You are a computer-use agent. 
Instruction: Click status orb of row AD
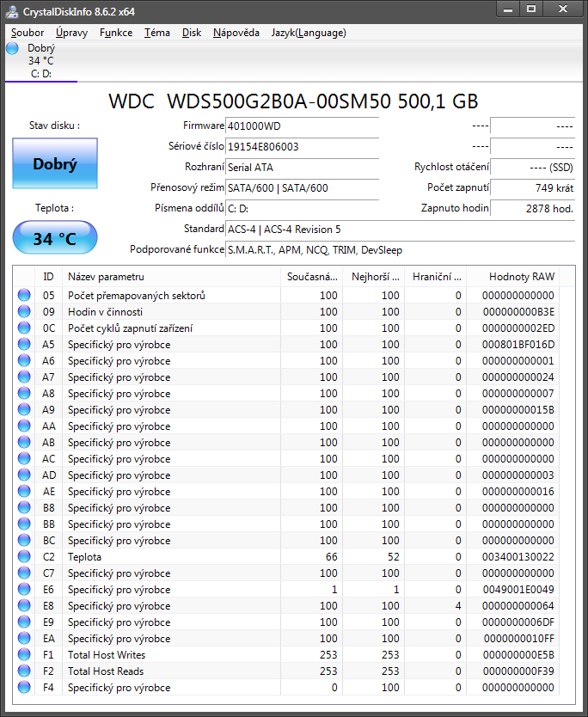click(24, 475)
